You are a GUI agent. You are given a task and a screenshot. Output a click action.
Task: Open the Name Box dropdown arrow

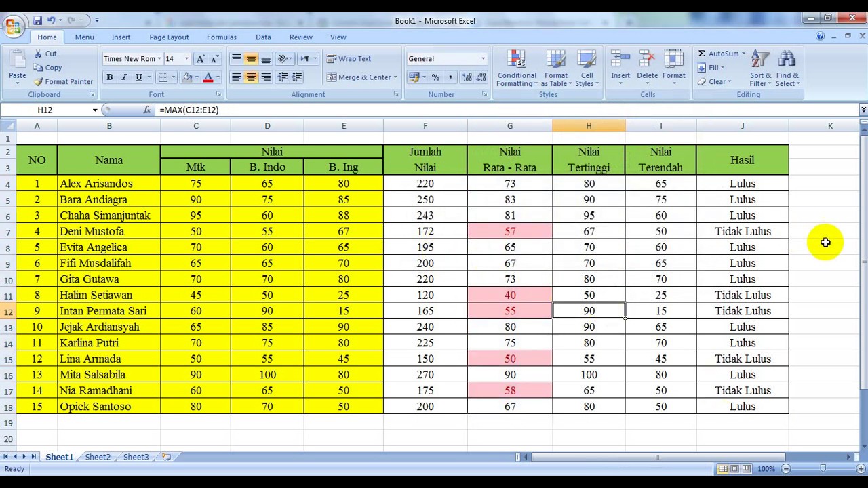click(95, 110)
